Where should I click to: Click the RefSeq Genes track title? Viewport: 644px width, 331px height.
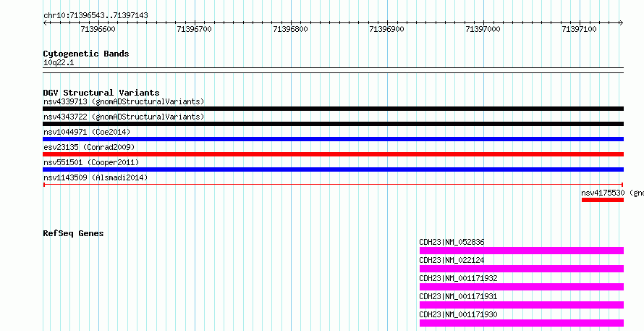pyautogui.click(x=74, y=233)
